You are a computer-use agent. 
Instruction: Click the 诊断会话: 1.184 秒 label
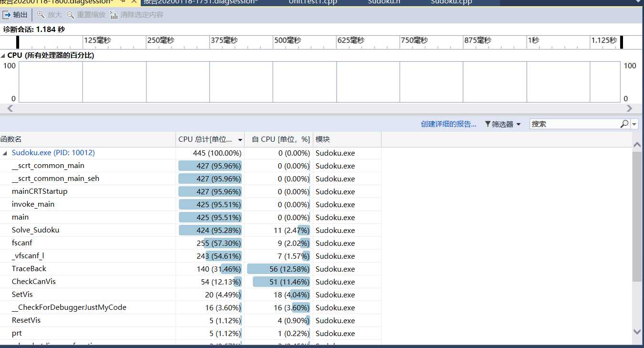tap(34, 29)
